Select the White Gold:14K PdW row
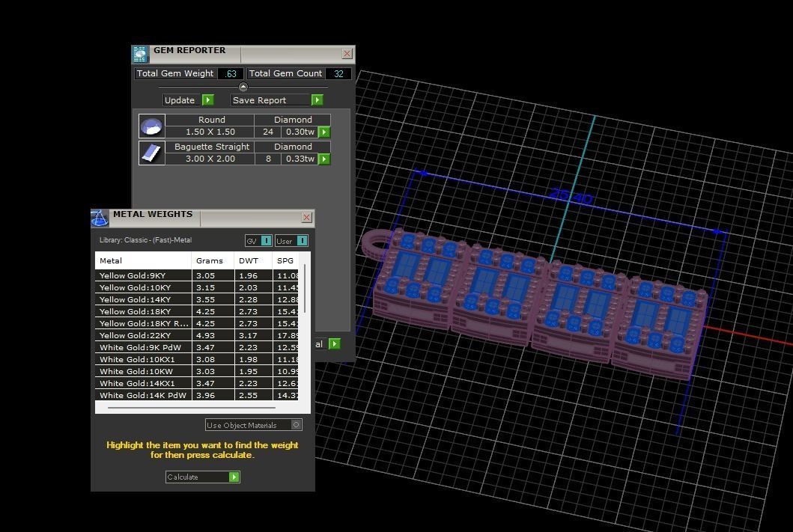 click(x=197, y=395)
